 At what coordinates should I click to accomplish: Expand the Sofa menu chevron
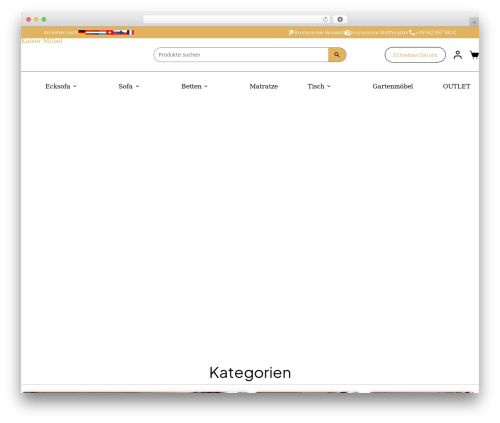[137, 86]
